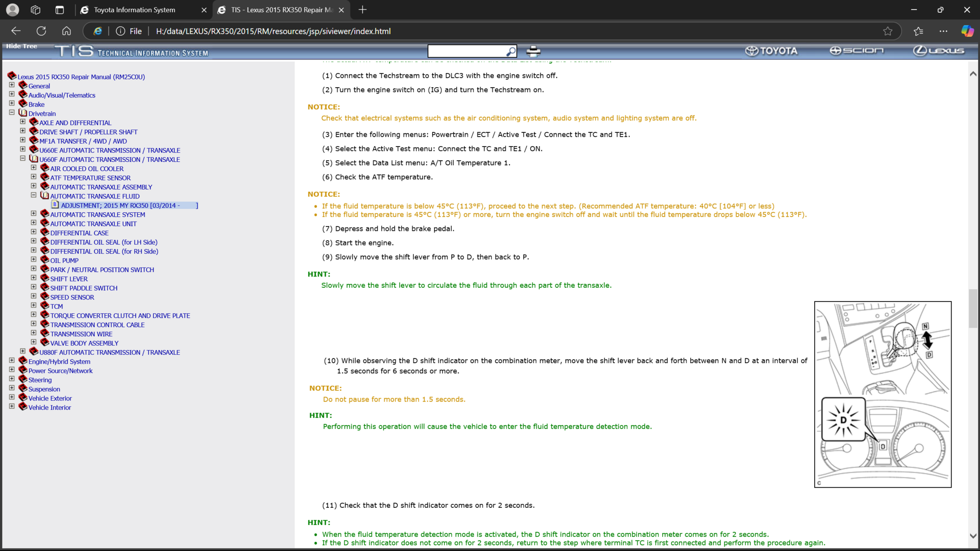Open a new browser tab

point(362,10)
